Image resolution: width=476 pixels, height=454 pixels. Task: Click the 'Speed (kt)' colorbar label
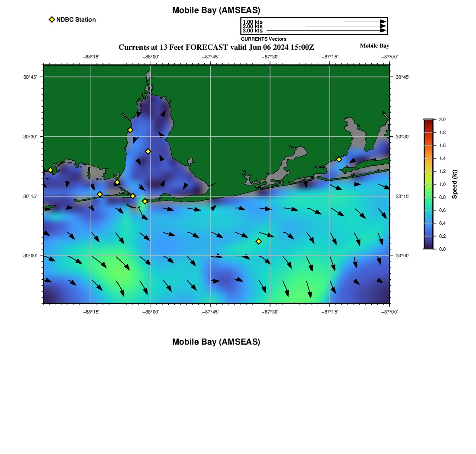pos(454,184)
